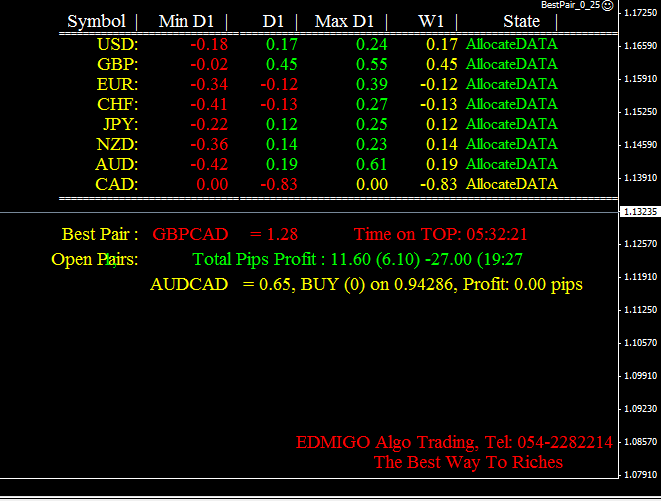This screenshot has height=501, width=661.
Task: Click the CAD: symbol row label
Action: point(117,184)
